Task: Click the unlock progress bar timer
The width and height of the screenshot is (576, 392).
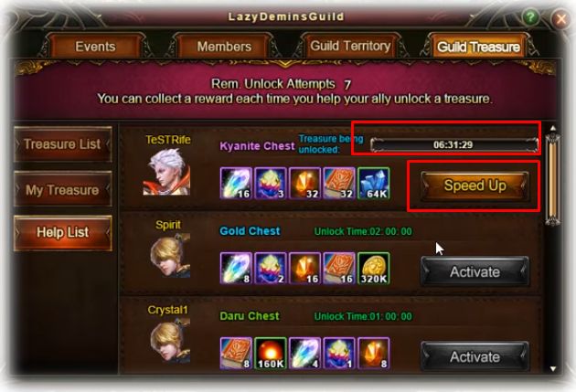Action: point(453,144)
